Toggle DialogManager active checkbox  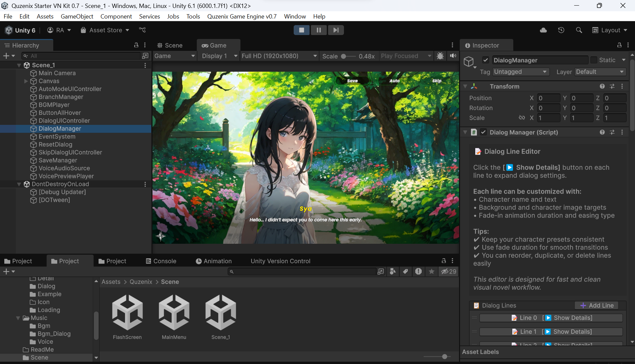[x=486, y=60]
